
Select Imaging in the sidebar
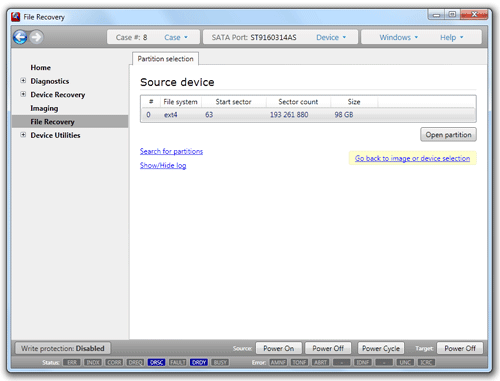[44, 108]
